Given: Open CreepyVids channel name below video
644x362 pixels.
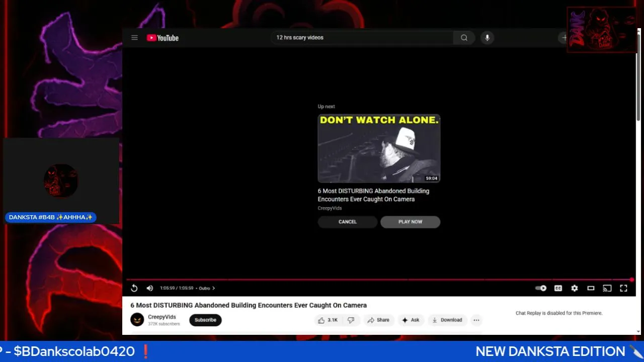Looking at the screenshot, I should click(162, 317).
